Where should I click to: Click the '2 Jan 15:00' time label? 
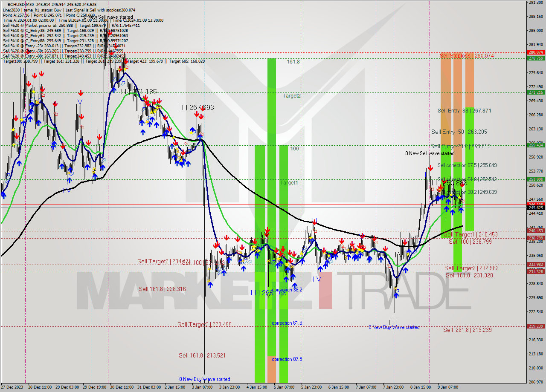pos(175,388)
